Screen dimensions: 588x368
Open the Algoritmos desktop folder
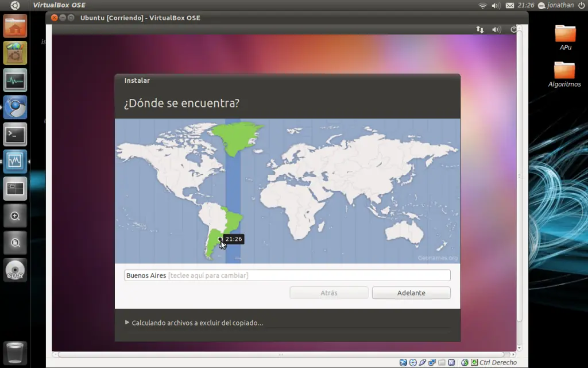(x=564, y=74)
